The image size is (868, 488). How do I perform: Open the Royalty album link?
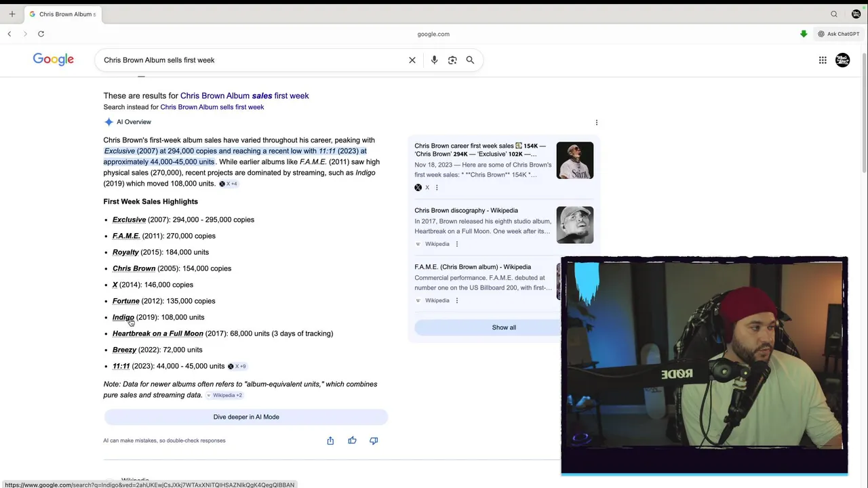[x=125, y=252]
